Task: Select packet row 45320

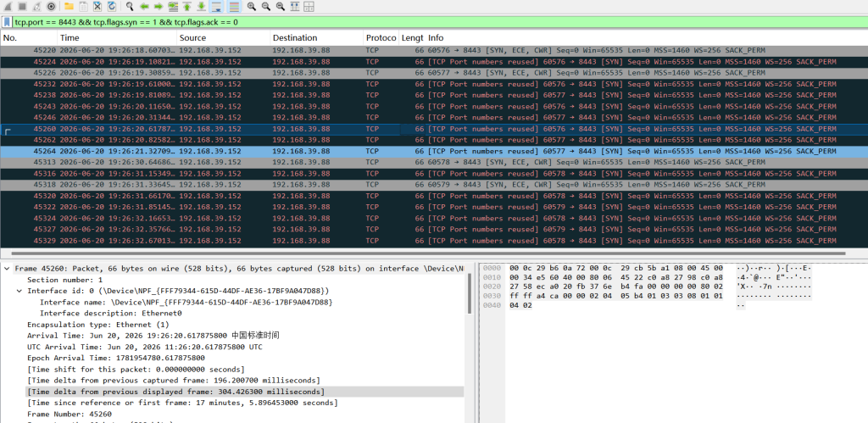Action: tap(434, 196)
